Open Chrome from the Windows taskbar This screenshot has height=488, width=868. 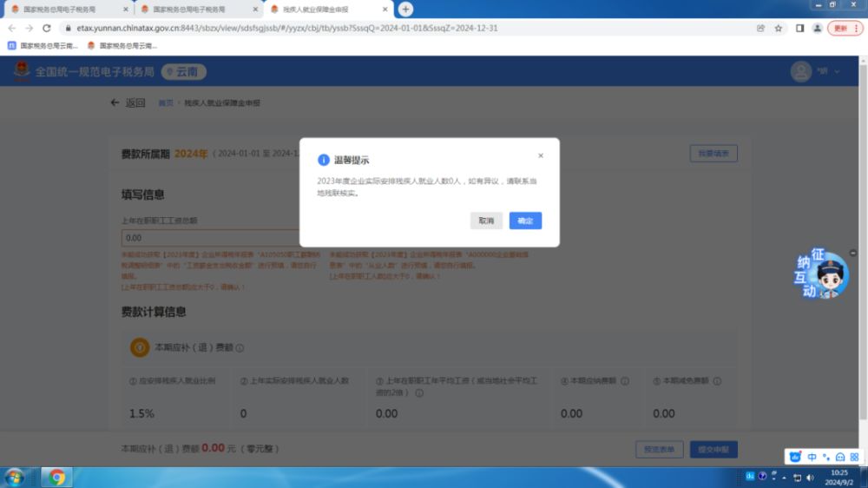coord(57,477)
